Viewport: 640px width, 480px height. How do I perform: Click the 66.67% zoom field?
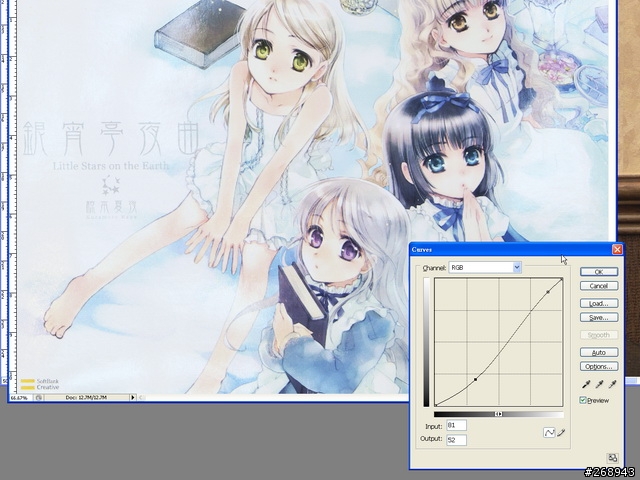pos(21,397)
